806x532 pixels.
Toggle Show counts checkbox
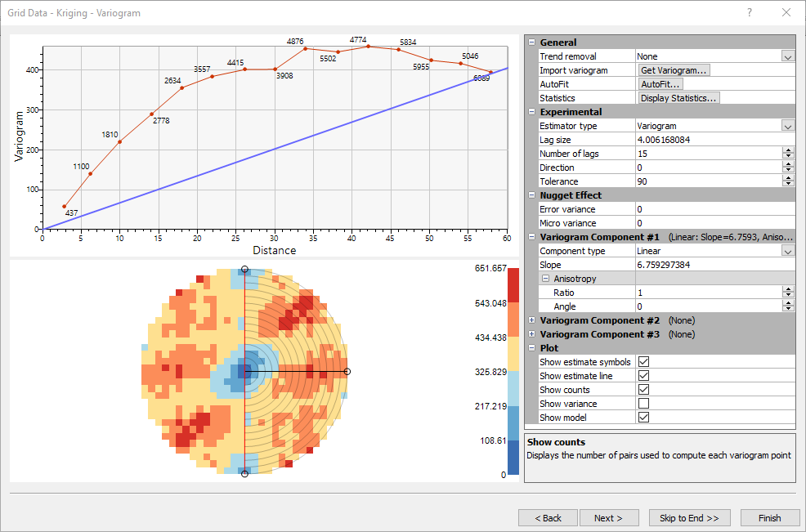point(643,390)
